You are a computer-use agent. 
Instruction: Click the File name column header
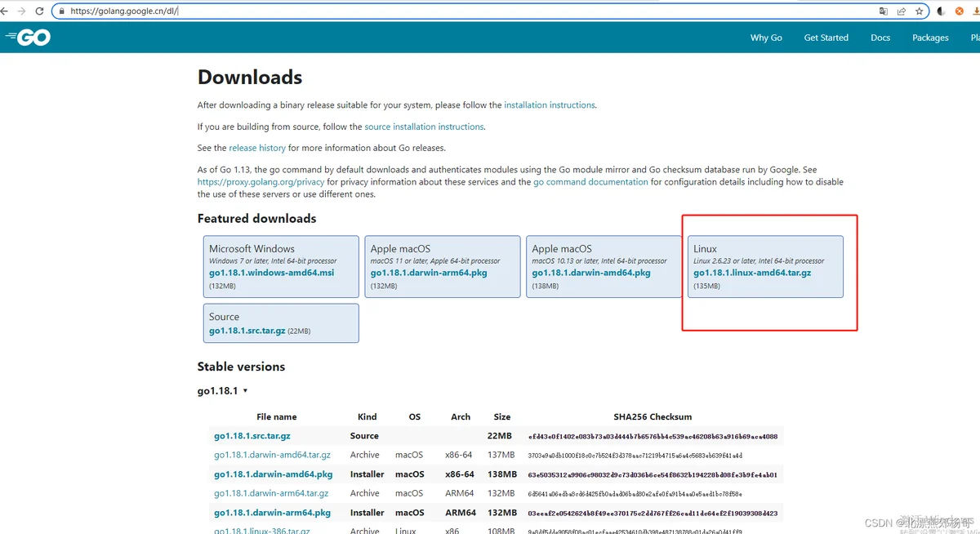point(276,416)
